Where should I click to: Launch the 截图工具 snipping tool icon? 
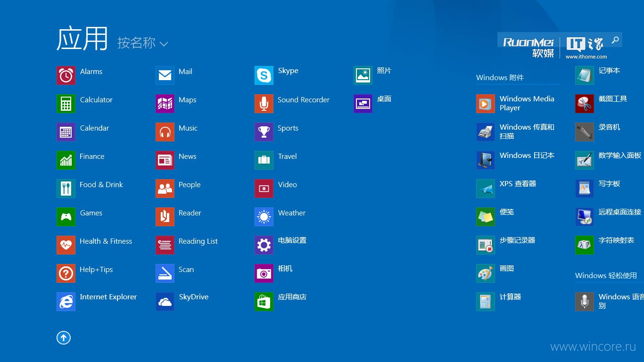point(585,104)
